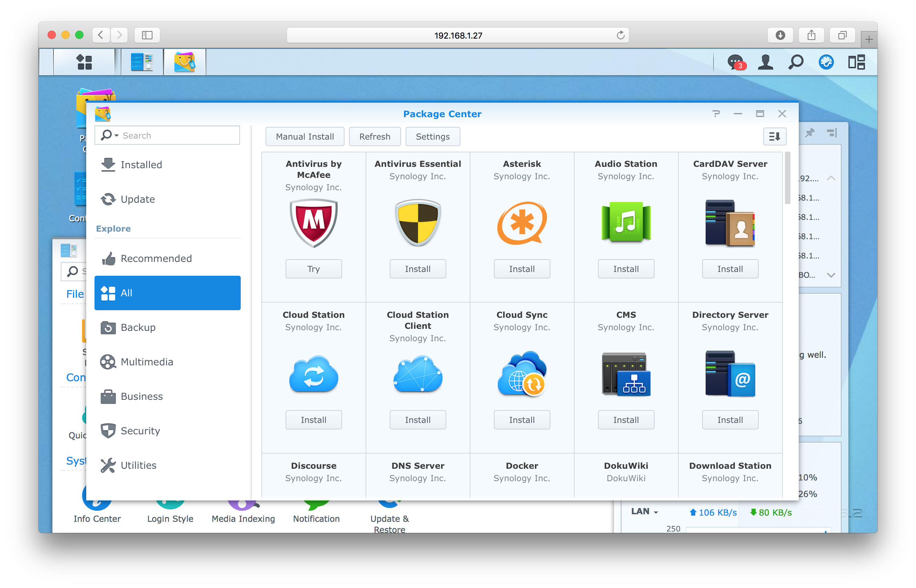Change package sort order with the sort icon
This screenshot has height=588, width=916.
(x=775, y=136)
